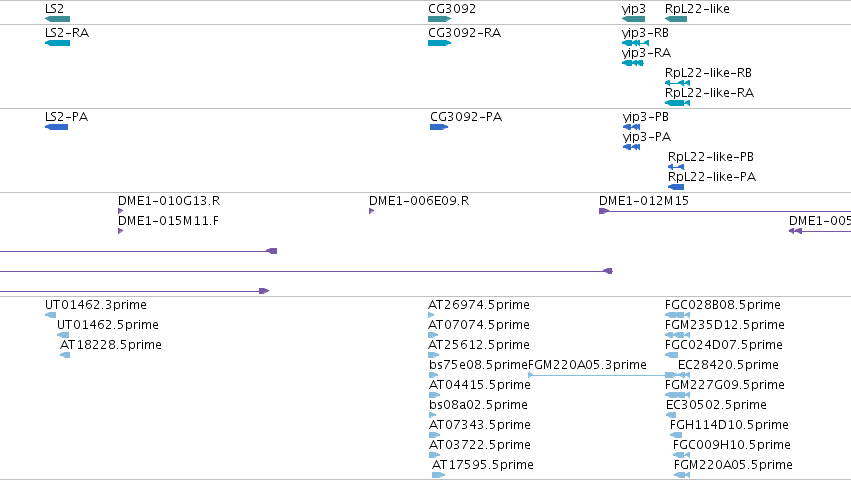Select the EC28420.5prime EST label
Image resolution: width=851 pixels, height=480 pixels.
[728, 365]
